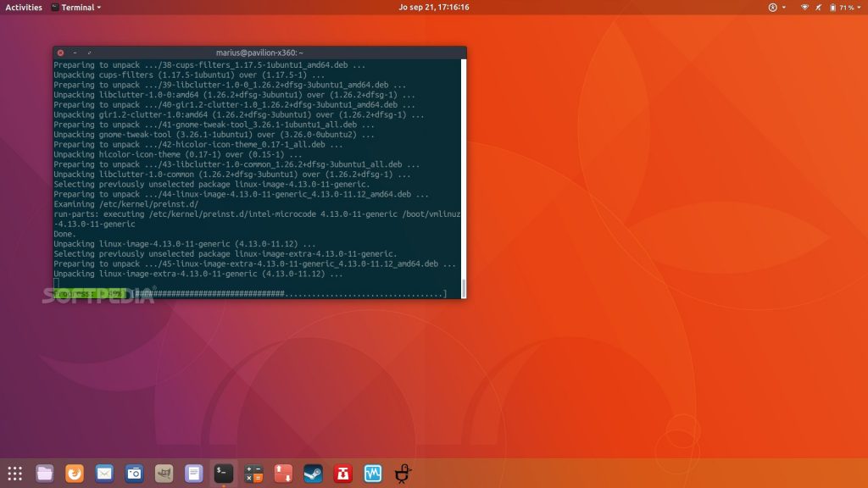Click the muted Bluetooth status icon
This screenshot has width=868, height=488.
point(819,8)
